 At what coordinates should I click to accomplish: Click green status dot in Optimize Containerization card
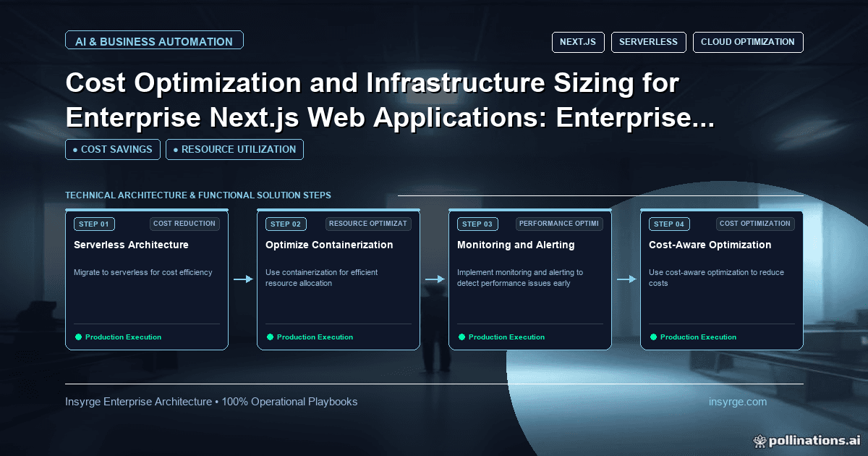click(x=270, y=337)
